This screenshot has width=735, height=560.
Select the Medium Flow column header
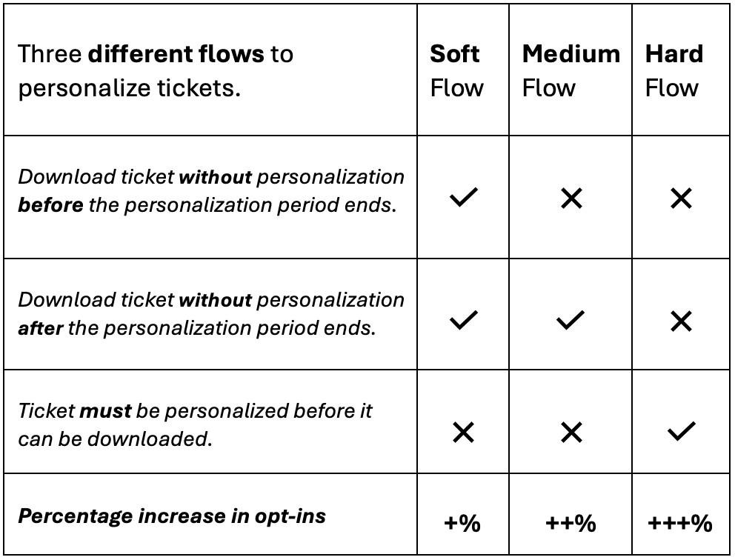click(571, 71)
